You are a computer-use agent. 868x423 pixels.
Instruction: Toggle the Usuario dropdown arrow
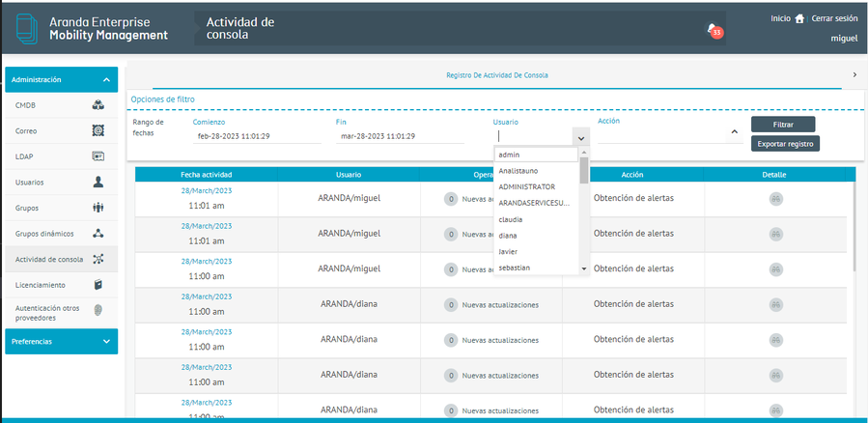580,137
